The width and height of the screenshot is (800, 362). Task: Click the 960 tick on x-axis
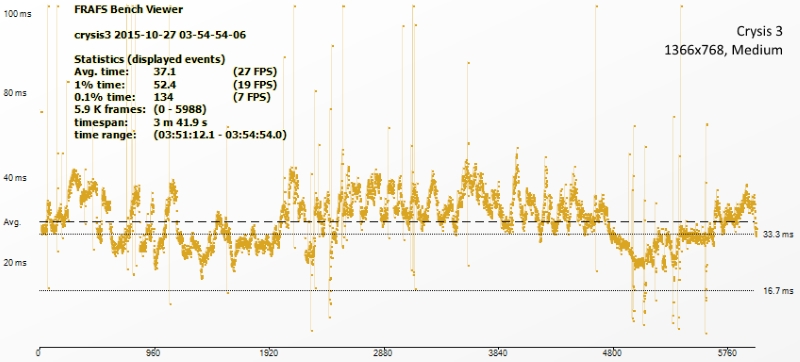[154, 353]
